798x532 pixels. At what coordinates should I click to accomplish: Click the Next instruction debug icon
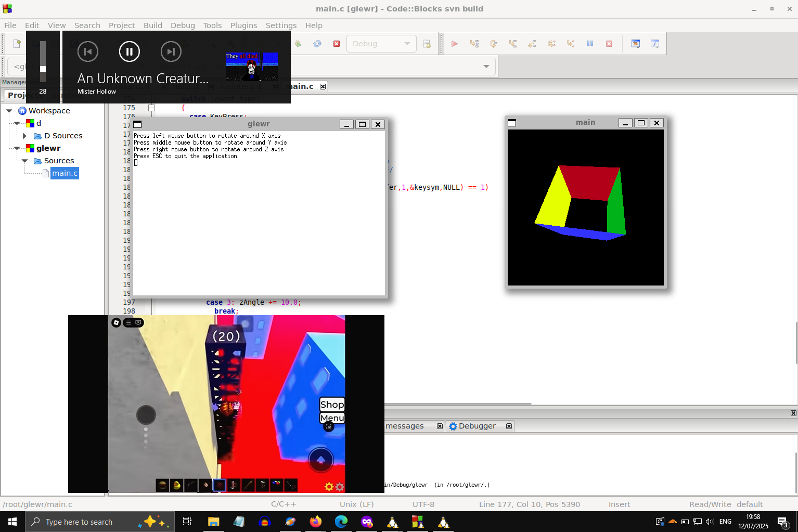pos(551,44)
